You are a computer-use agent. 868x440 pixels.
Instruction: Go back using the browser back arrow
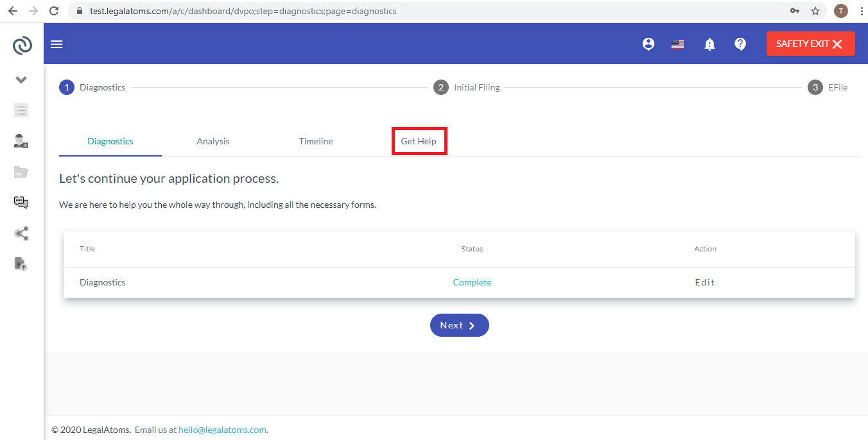coord(13,11)
